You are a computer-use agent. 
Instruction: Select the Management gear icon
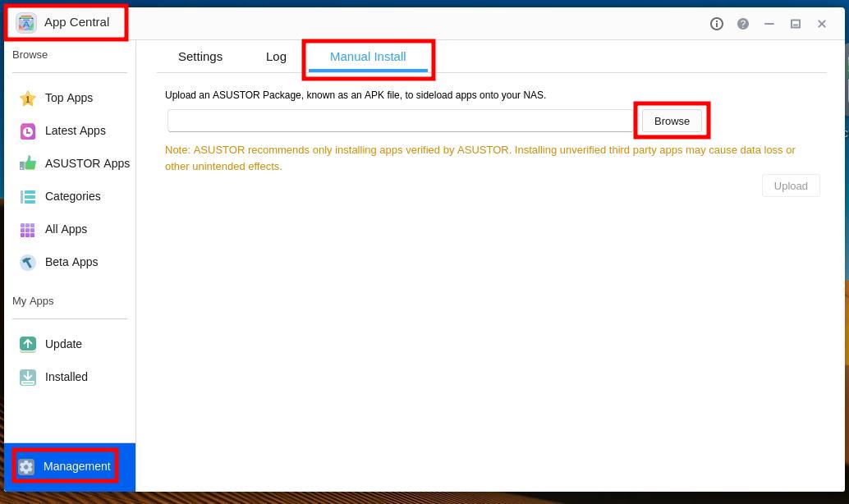[x=26, y=466]
